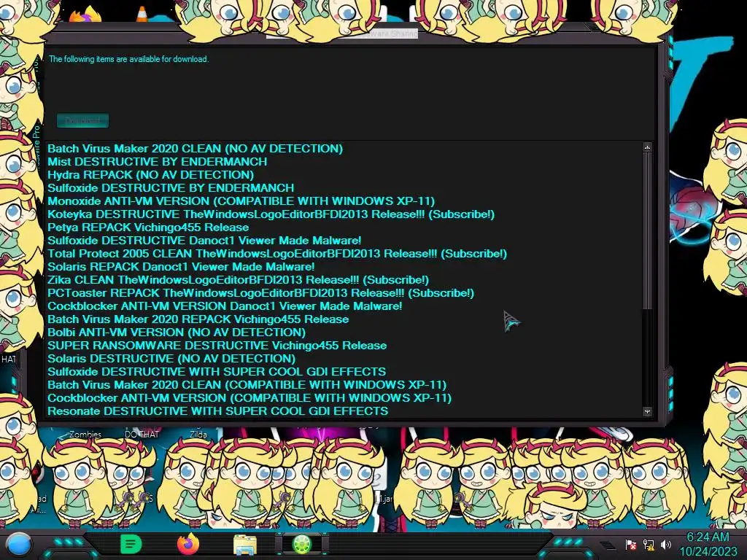Image resolution: width=747 pixels, height=560 pixels.
Task: Select 'Bolbi ANTI-VM VERSION (NO AV DETECTION)'
Action: click(x=177, y=332)
